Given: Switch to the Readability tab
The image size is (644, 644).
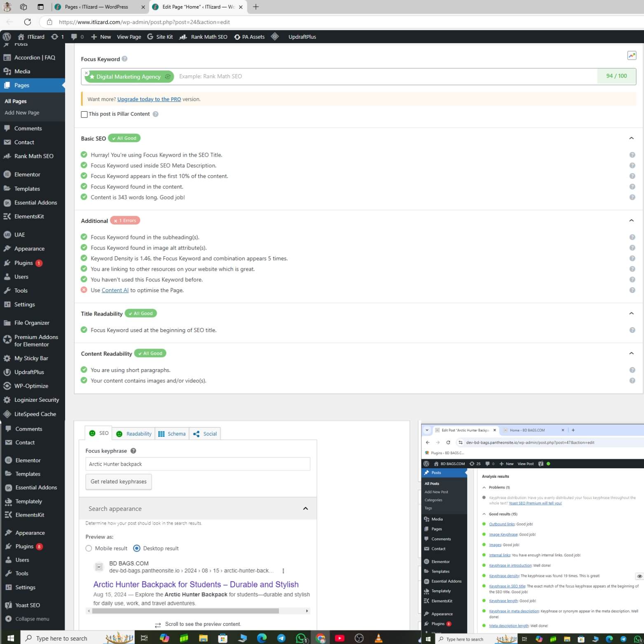Looking at the screenshot, I should pyautogui.click(x=134, y=434).
